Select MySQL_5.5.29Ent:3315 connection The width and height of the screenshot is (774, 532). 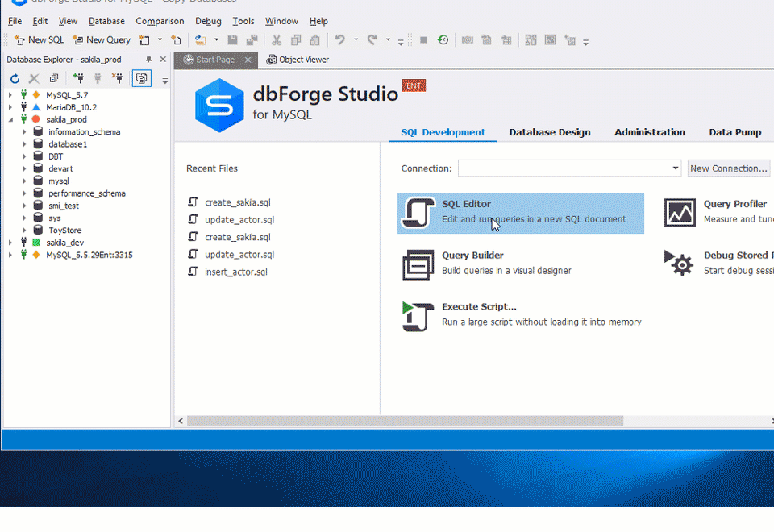point(89,255)
